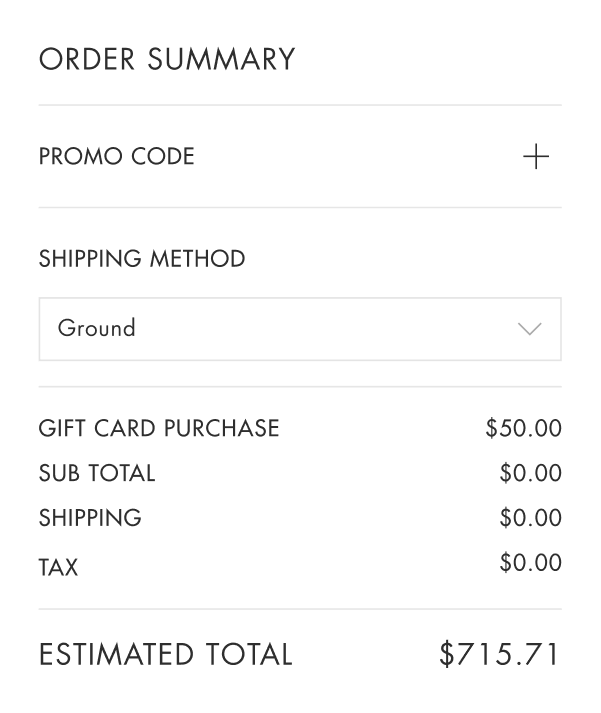Select the word Ground in the selector
Screen dimensions: 601x713
pos(96,328)
